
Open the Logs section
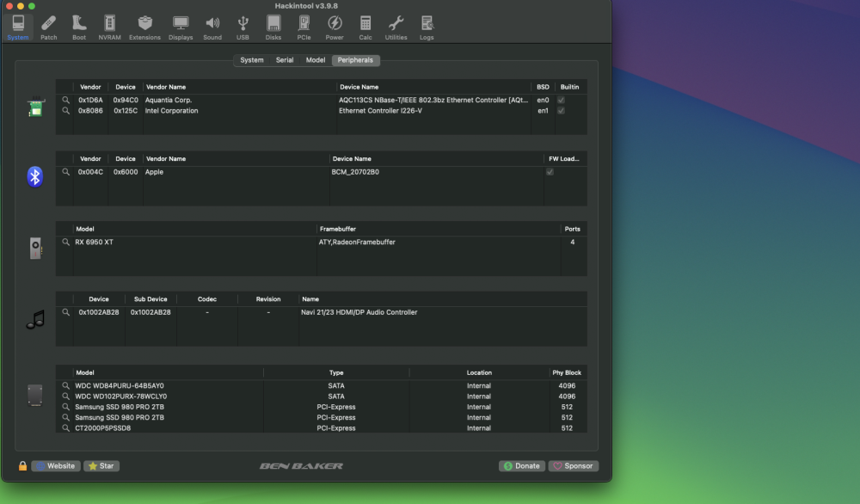point(427,28)
